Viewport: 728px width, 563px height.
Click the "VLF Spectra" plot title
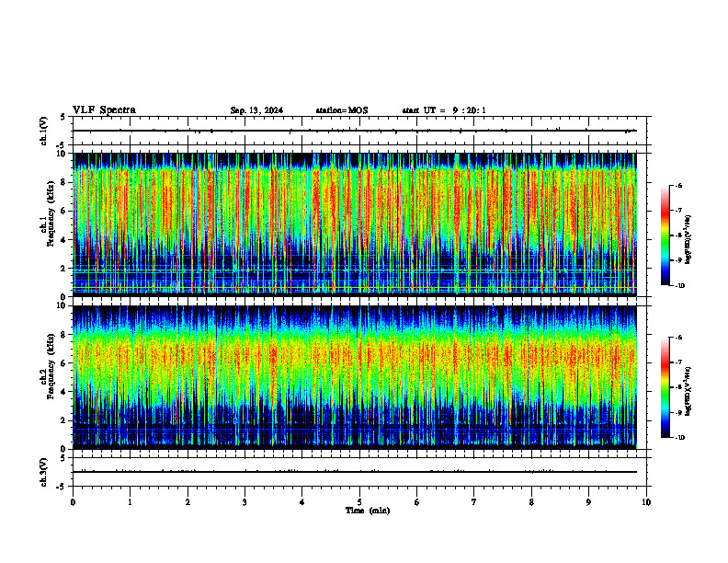pos(104,110)
